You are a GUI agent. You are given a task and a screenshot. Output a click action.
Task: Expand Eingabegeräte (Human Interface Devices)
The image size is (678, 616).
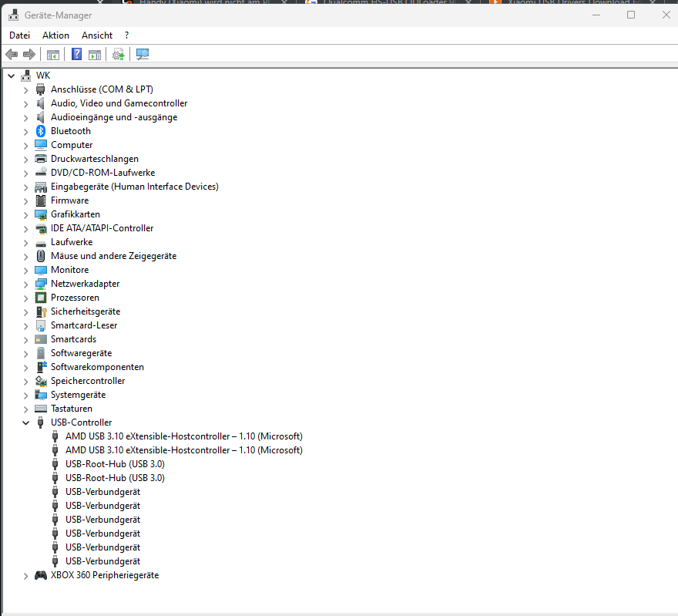point(25,187)
